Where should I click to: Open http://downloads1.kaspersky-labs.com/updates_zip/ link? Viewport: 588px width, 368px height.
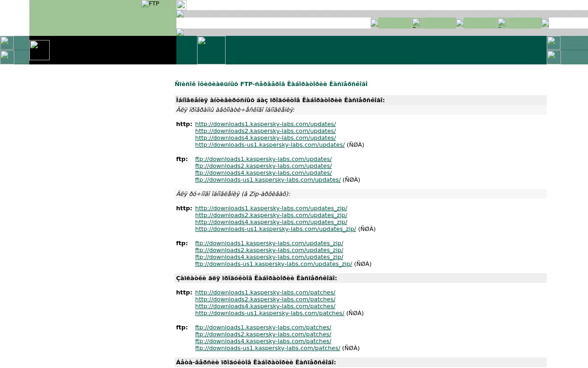click(271, 208)
